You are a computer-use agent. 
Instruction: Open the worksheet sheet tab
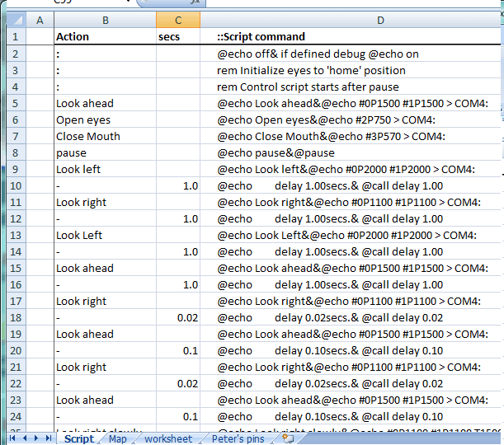(x=168, y=438)
